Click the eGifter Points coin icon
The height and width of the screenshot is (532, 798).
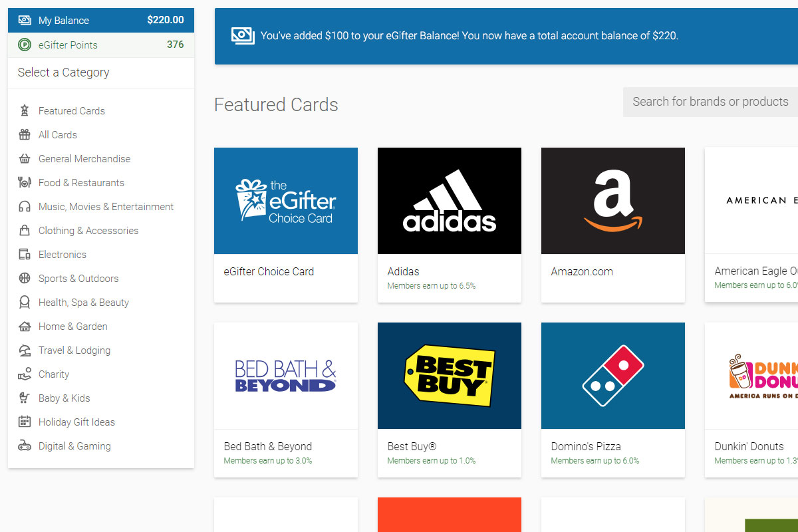(x=25, y=45)
